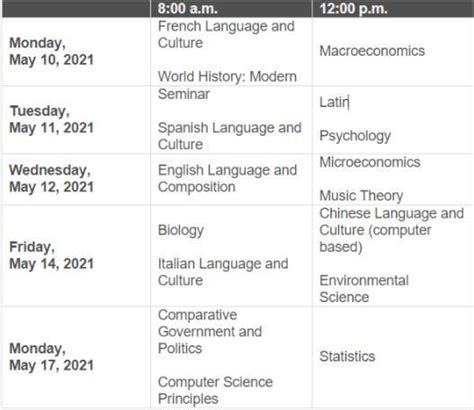The image size is (474, 410).
Task: Select the Monday, May 10, 2021 cell
Action: (76, 51)
